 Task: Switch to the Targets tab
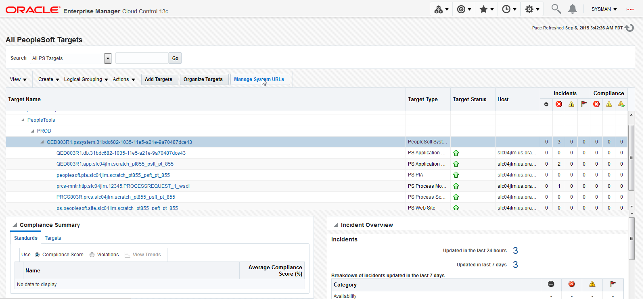[53, 238]
